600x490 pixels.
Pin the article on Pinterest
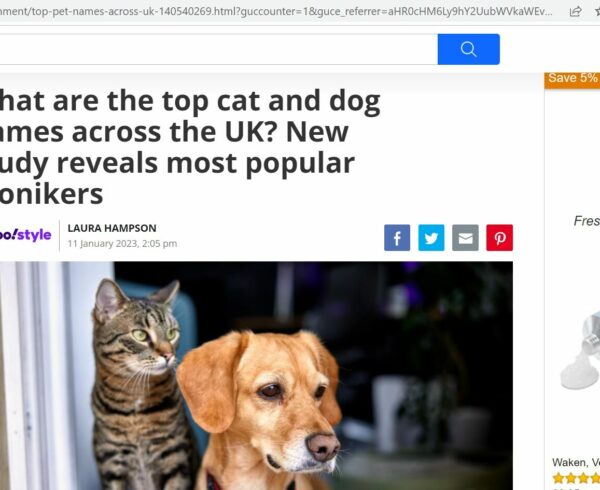pos(499,238)
